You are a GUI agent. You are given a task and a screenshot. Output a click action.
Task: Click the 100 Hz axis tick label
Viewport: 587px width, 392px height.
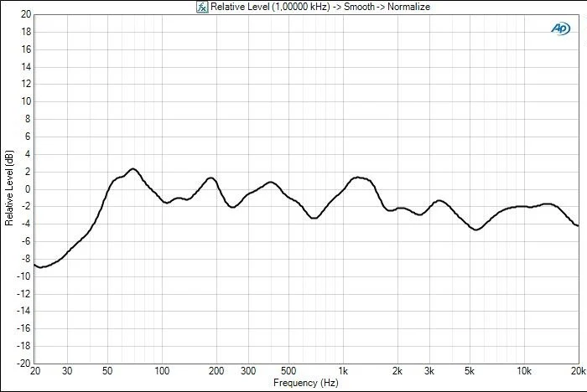[x=162, y=371]
